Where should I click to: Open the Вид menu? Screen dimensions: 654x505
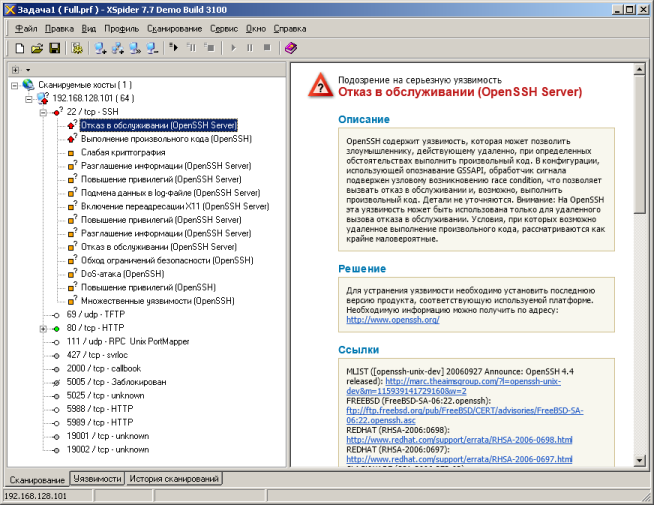(88, 29)
